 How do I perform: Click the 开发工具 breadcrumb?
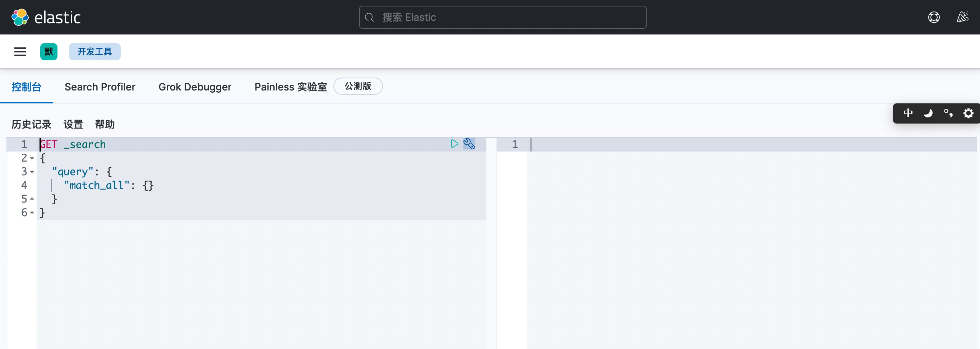click(95, 52)
